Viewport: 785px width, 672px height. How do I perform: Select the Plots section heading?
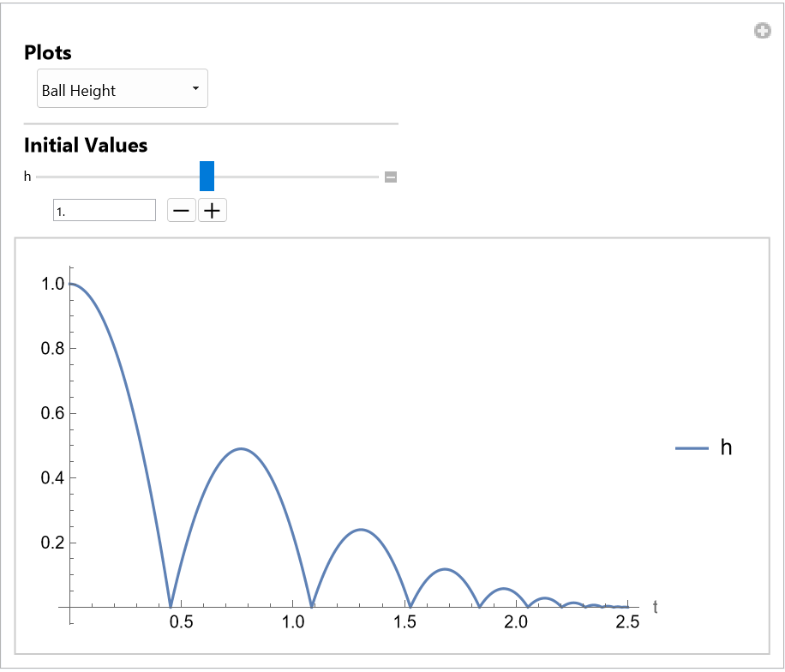[48, 52]
